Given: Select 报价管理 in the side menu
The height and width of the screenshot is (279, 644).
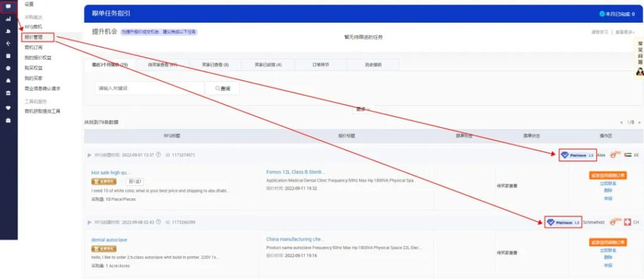Looking at the screenshot, I should coord(33,37).
